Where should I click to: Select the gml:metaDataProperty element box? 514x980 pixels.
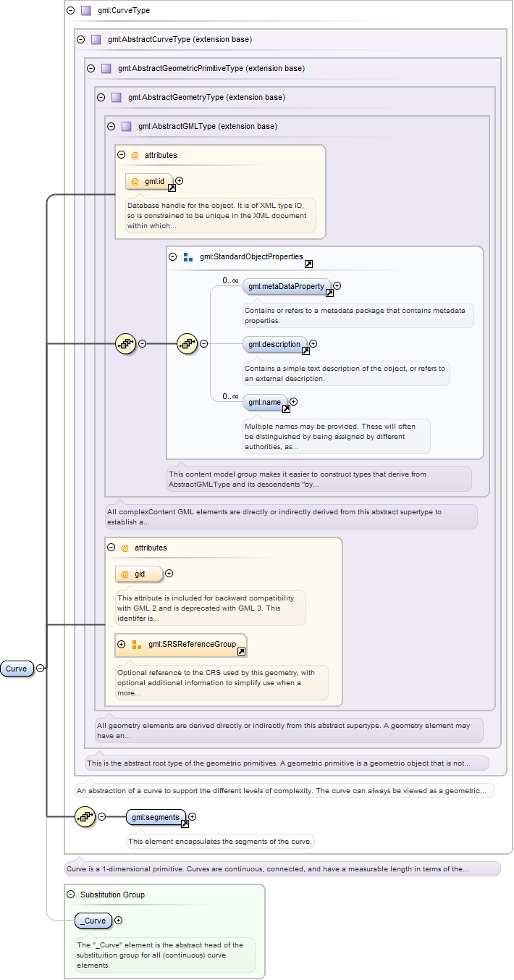(287, 286)
